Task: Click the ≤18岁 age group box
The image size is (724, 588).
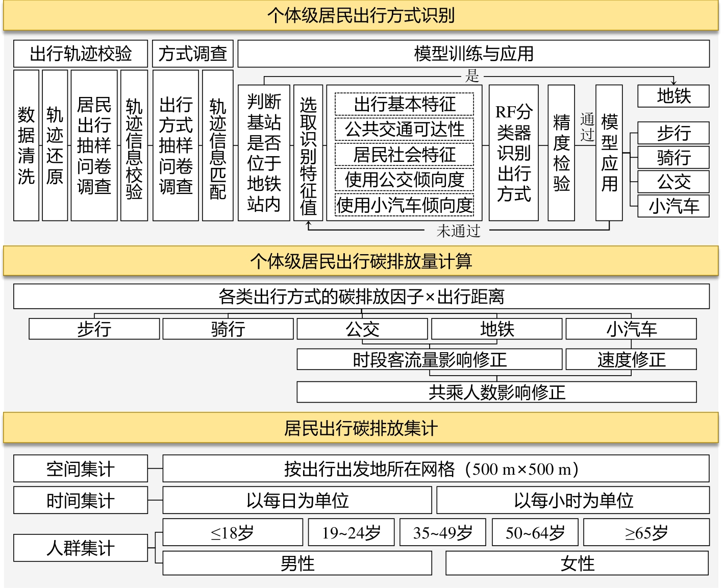Action: pyautogui.click(x=233, y=532)
